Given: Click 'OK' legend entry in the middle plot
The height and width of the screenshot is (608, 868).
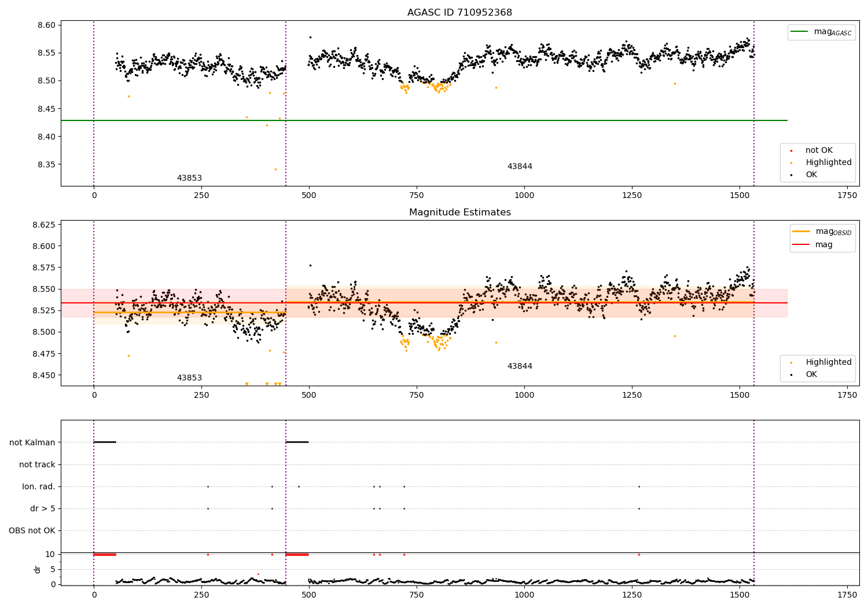Looking at the screenshot, I should 811,375.
